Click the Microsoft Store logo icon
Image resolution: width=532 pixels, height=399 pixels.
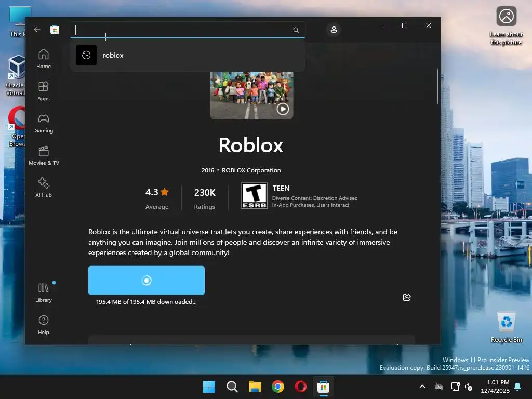pos(55,30)
